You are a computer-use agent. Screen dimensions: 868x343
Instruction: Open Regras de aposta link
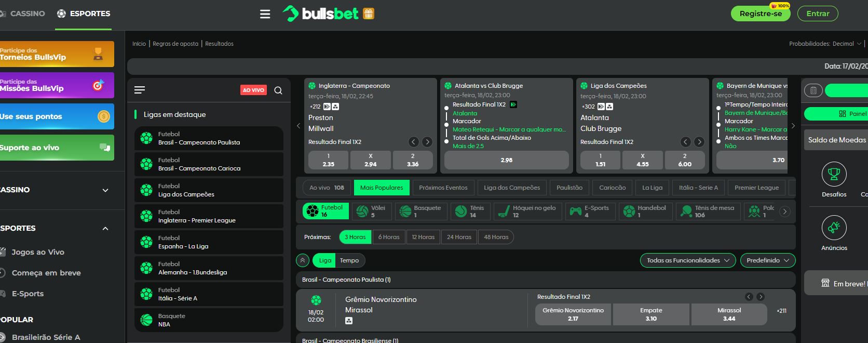point(175,44)
